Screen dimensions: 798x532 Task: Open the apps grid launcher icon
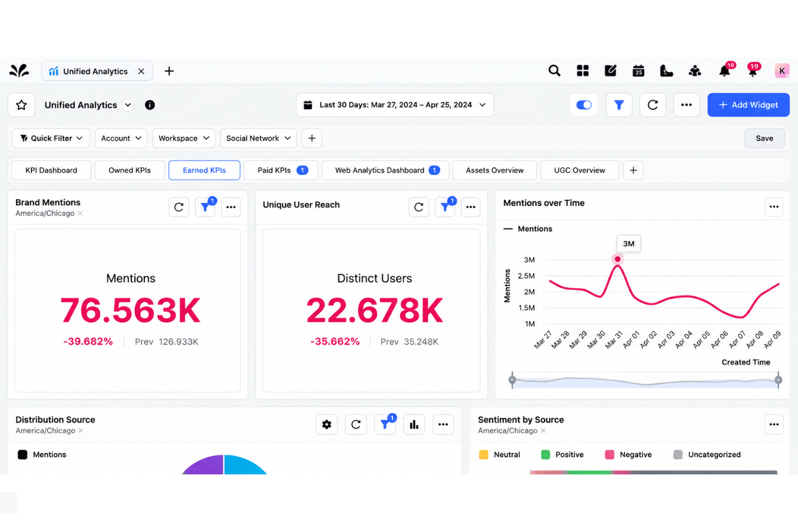click(x=582, y=71)
